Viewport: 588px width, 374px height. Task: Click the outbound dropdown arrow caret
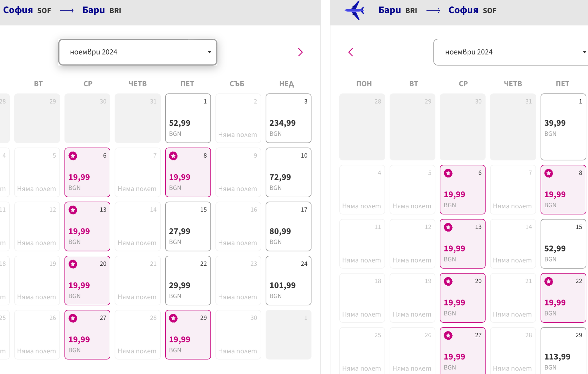[x=210, y=52]
